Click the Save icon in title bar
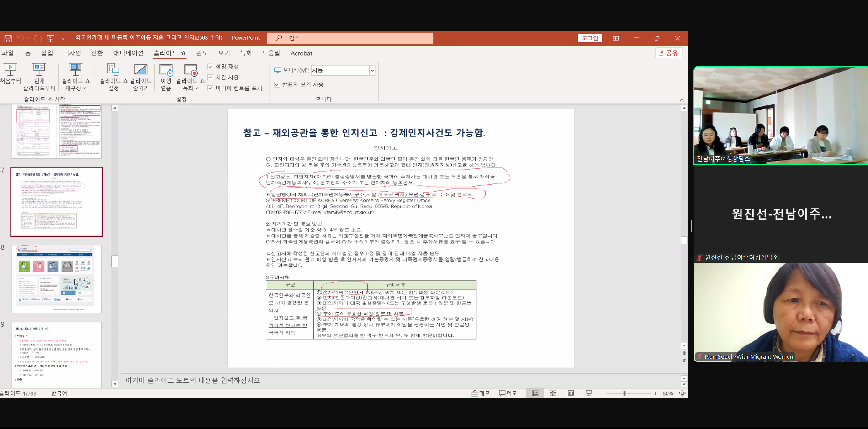Screen dimensions: 868x429 [x=8, y=38]
